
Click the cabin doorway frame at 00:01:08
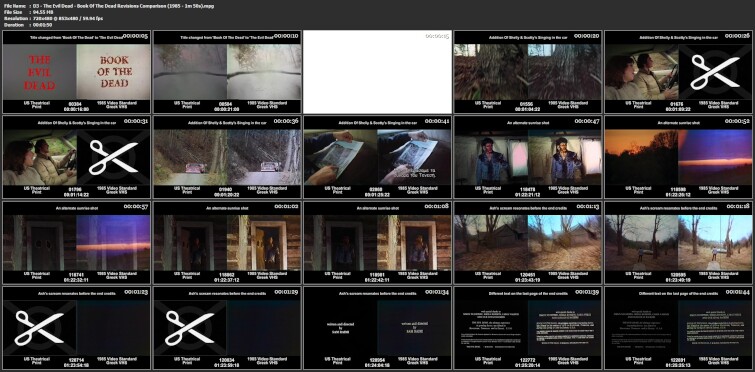[x=378, y=243]
